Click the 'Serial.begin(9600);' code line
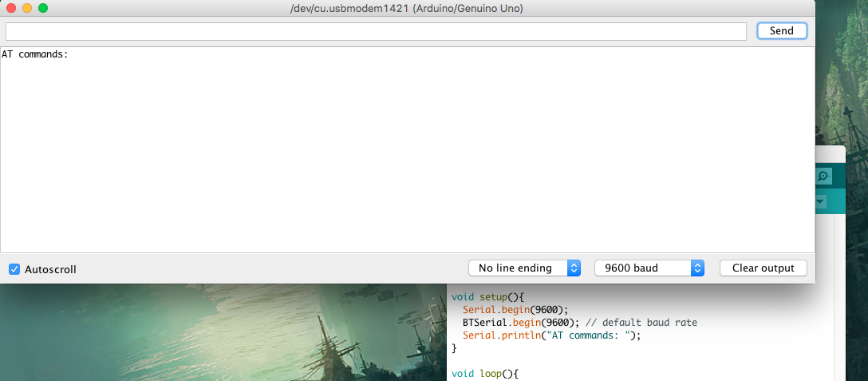 point(516,309)
